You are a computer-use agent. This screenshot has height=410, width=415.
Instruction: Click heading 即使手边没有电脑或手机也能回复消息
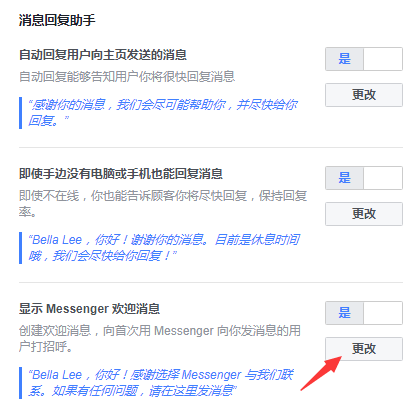click(121, 174)
